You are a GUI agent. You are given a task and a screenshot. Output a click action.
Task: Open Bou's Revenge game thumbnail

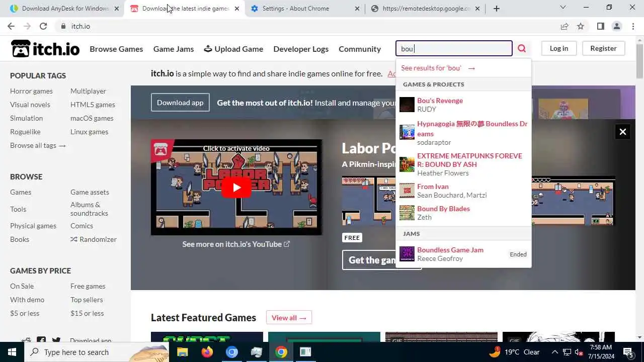(407, 105)
